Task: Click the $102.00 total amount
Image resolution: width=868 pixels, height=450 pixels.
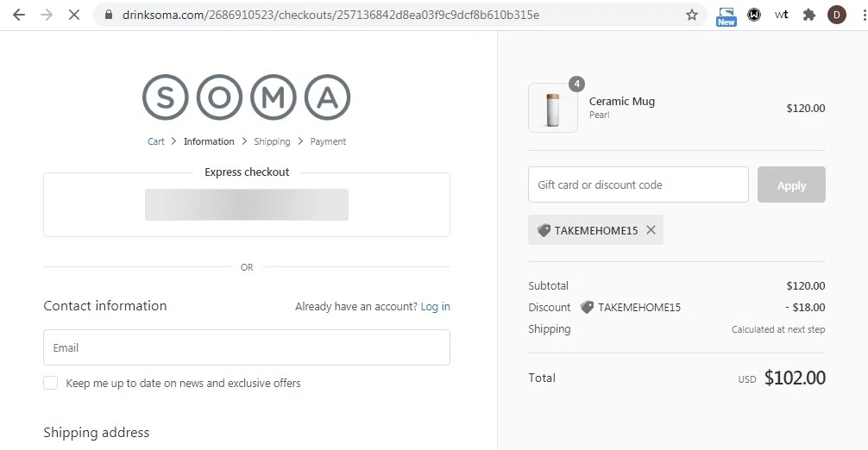Action: [795, 378]
